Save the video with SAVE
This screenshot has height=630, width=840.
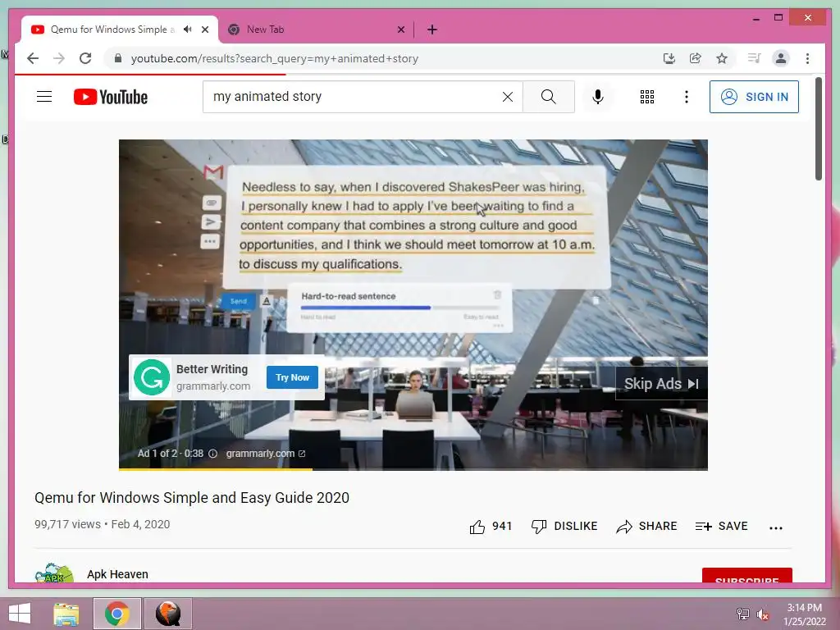(x=721, y=526)
